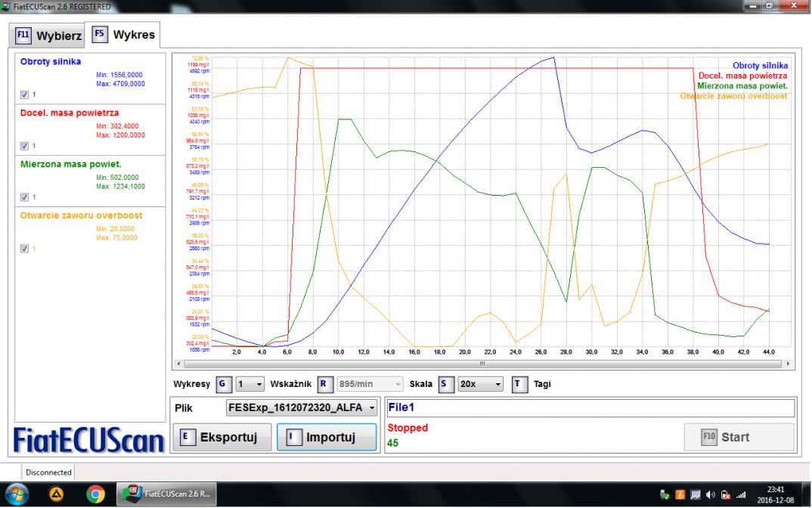Click the graph's horizontal scrollbar
Viewport: 812px width, 508px height.
click(x=481, y=364)
